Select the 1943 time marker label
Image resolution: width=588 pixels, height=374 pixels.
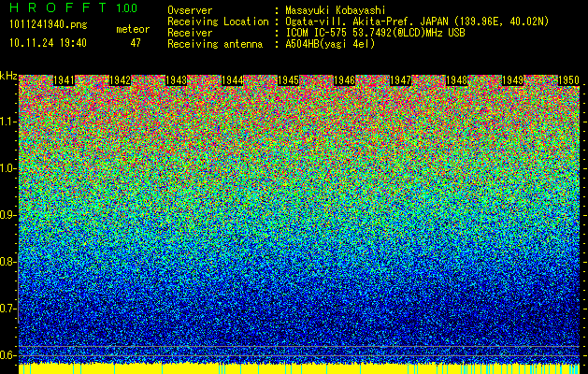pyautogui.click(x=177, y=80)
